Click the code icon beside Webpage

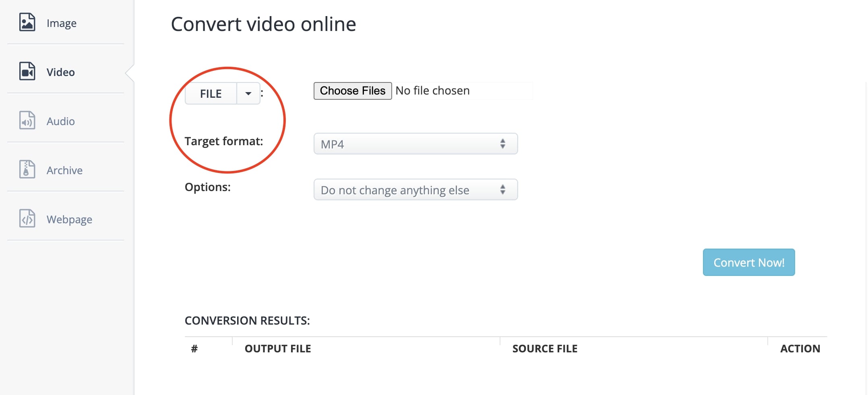point(27,219)
